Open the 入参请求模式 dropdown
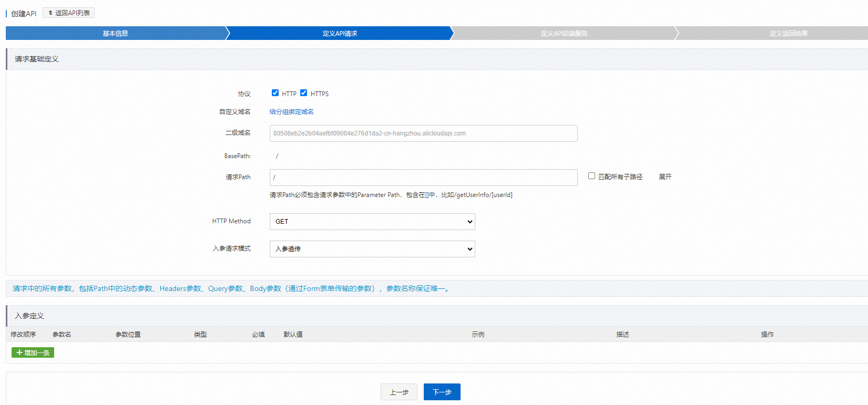 pos(372,249)
